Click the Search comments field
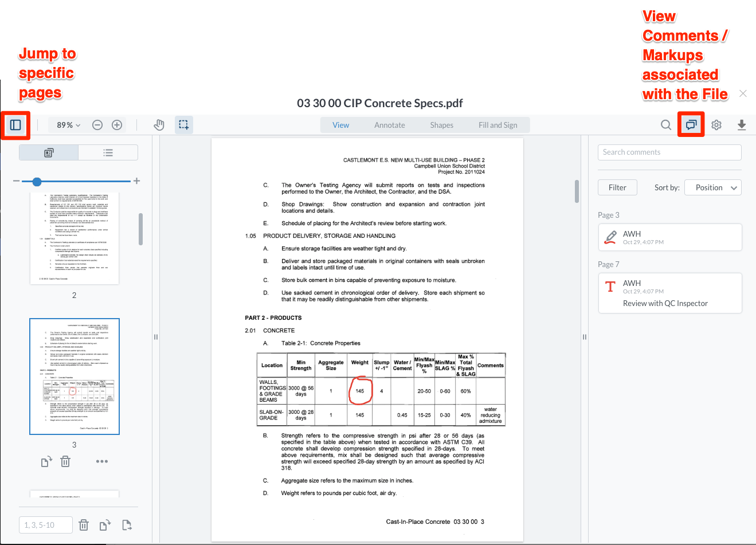Screen dimensions: 756x545 pyautogui.click(x=669, y=152)
